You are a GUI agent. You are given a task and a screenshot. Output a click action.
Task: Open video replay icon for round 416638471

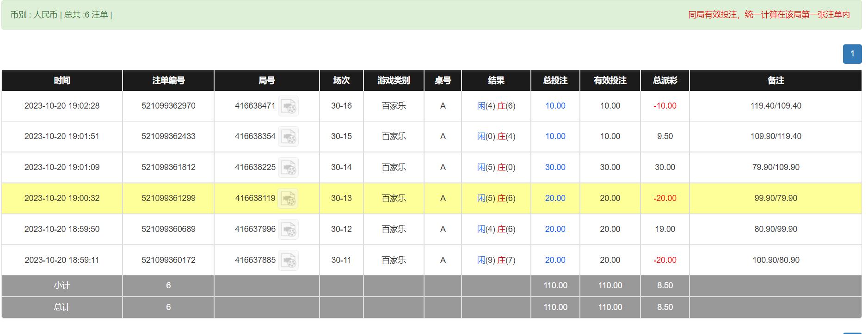288,106
